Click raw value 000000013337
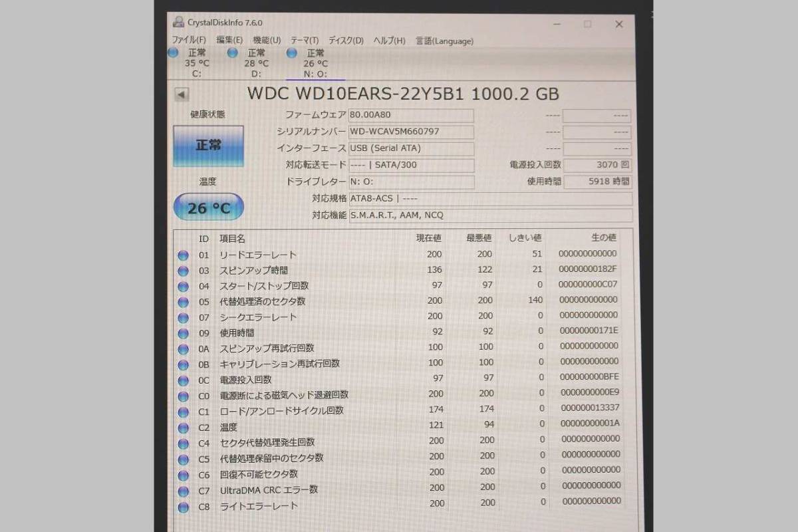This screenshot has height=532, width=798. 589,408
